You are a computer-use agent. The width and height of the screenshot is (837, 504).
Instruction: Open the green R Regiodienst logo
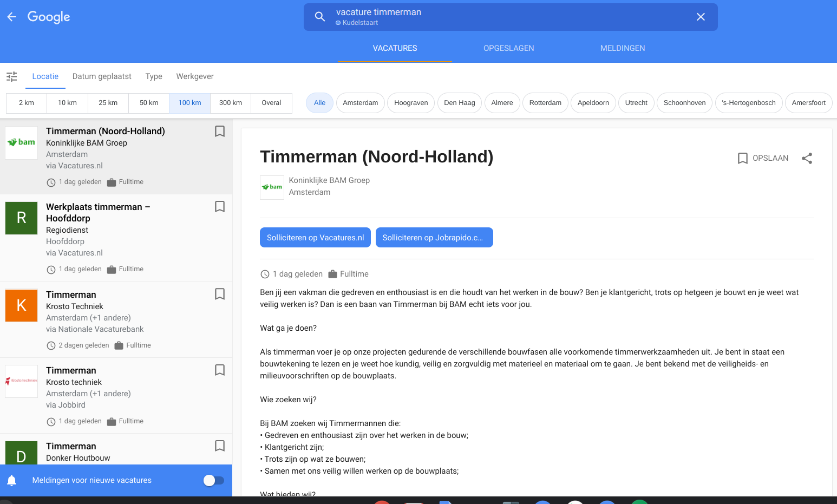pyautogui.click(x=21, y=218)
